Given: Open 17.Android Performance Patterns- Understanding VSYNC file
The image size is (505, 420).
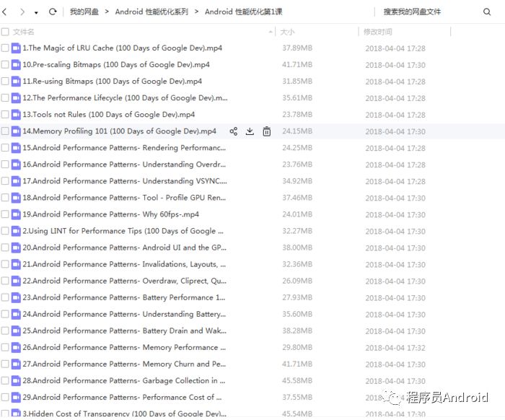Looking at the screenshot, I should click(125, 181).
